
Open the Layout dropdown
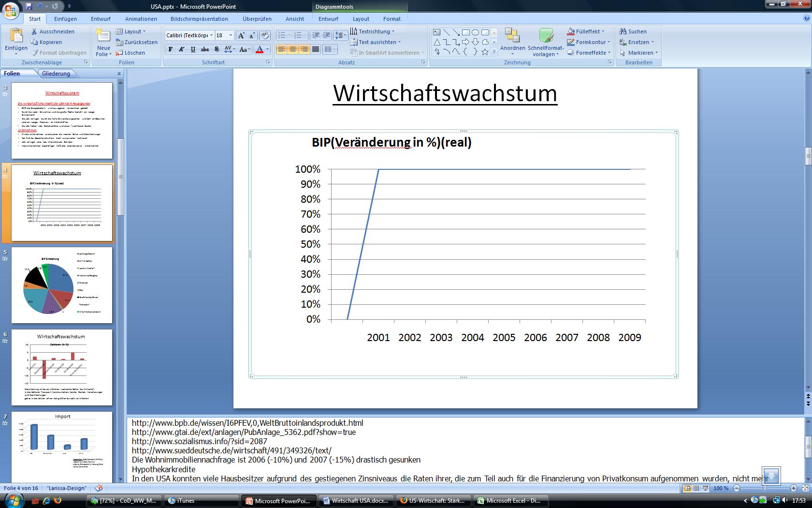point(130,31)
